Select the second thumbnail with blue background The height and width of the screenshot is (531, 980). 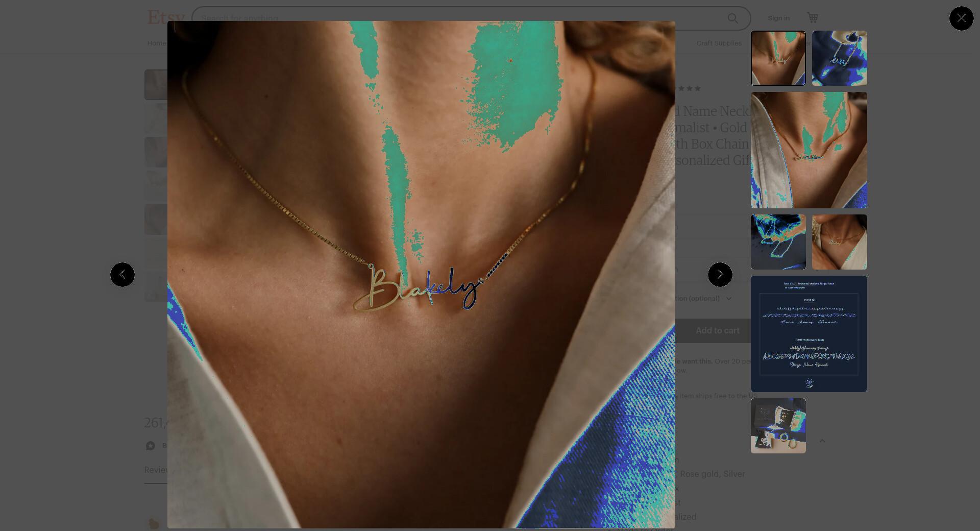point(839,58)
